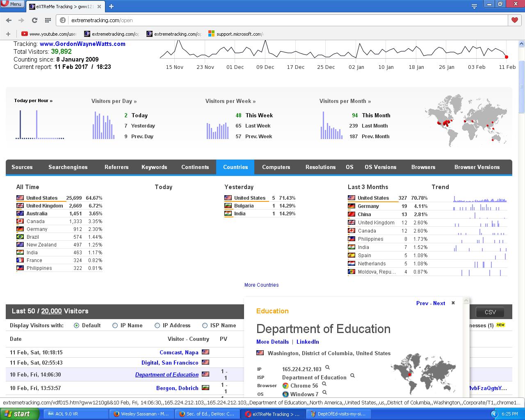Open the Continents tab
This screenshot has width=525, height=420.
coord(195,167)
